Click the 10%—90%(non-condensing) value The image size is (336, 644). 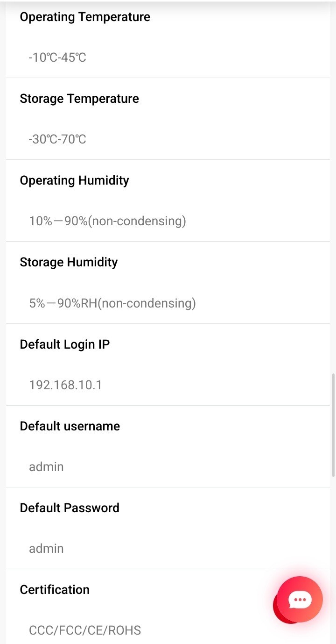pyautogui.click(x=108, y=221)
